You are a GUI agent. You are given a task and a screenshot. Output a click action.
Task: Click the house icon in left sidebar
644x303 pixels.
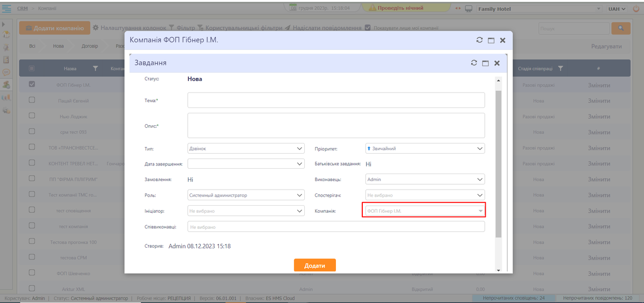click(x=6, y=35)
